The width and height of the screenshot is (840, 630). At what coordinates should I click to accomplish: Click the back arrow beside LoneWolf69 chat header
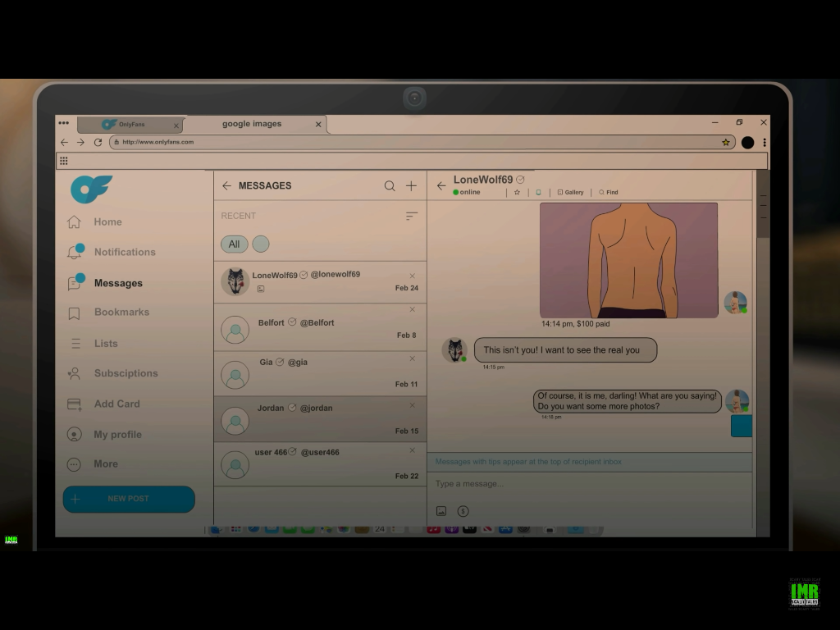pos(441,186)
